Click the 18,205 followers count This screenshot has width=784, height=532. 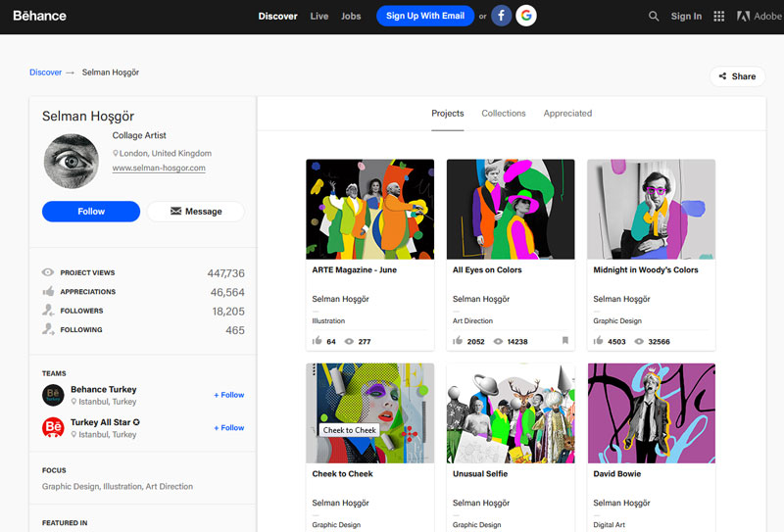click(x=228, y=312)
